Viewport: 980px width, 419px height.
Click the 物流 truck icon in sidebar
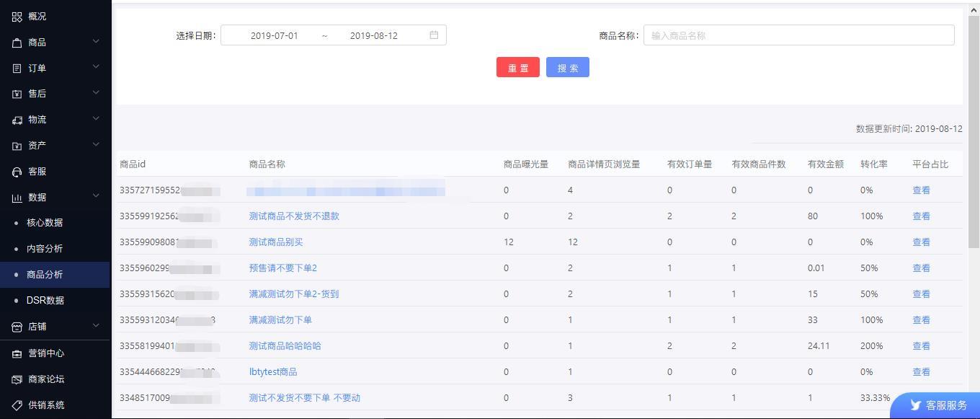coord(17,120)
